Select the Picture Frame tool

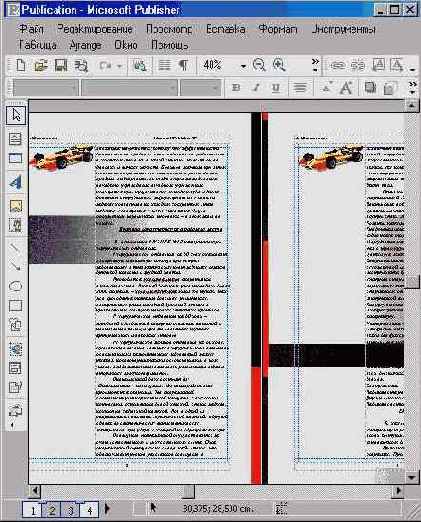click(x=16, y=206)
